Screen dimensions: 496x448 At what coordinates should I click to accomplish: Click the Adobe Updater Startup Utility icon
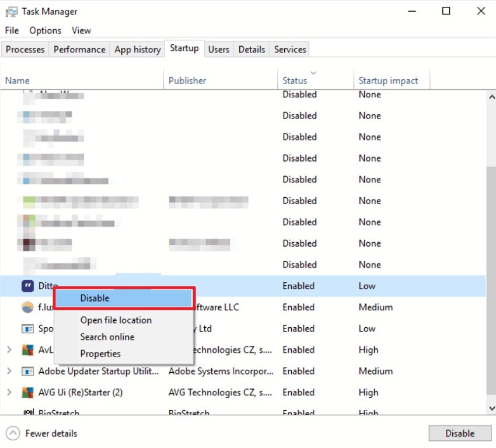pyautogui.click(x=27, y=371)
